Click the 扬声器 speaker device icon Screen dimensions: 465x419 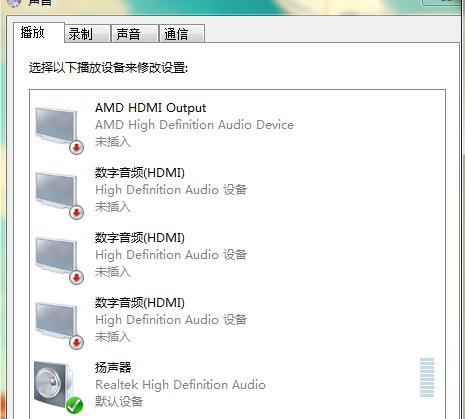54,384
